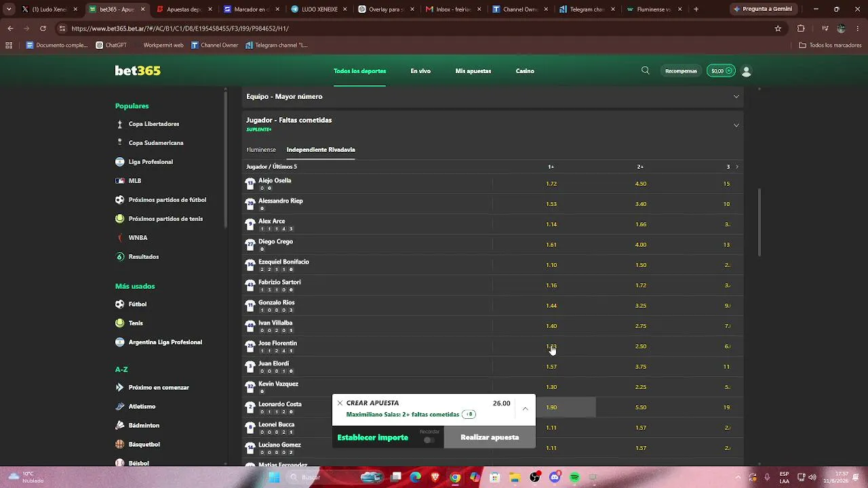Open File Explorer from the taskbar

[x=515, y=477]
